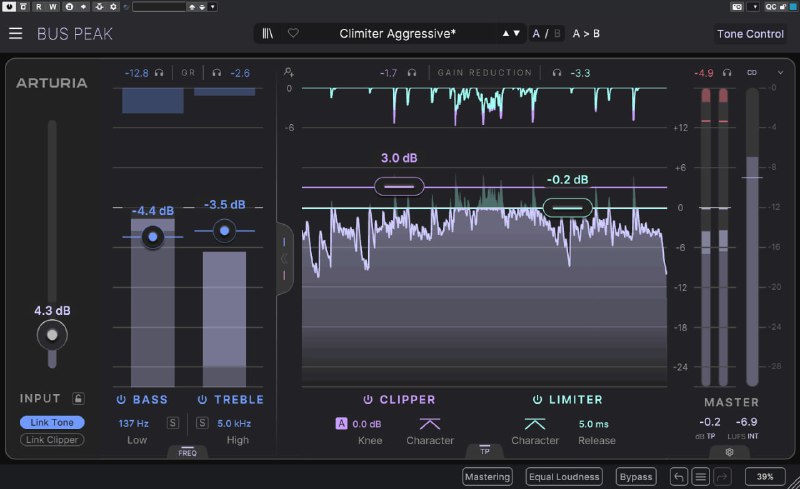This screenshot has width=800, height=489.
Task: Click the 0.0 dB Knee value
Action: 367,424
